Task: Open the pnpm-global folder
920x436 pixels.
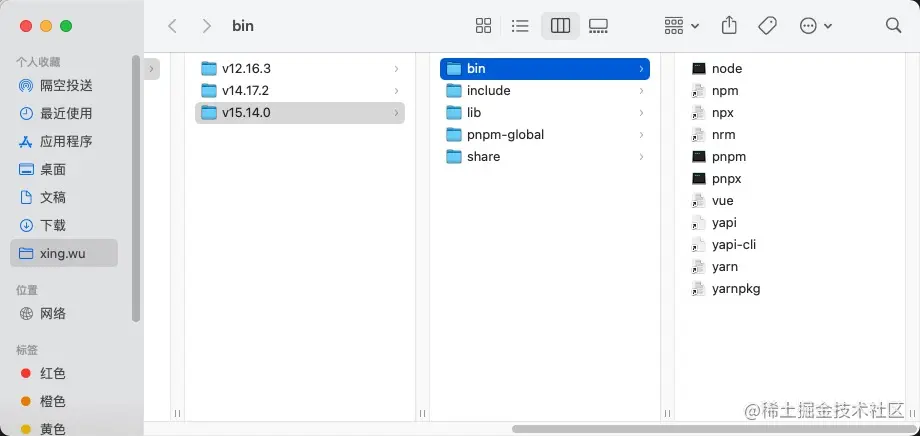Action: pos(505,135)
